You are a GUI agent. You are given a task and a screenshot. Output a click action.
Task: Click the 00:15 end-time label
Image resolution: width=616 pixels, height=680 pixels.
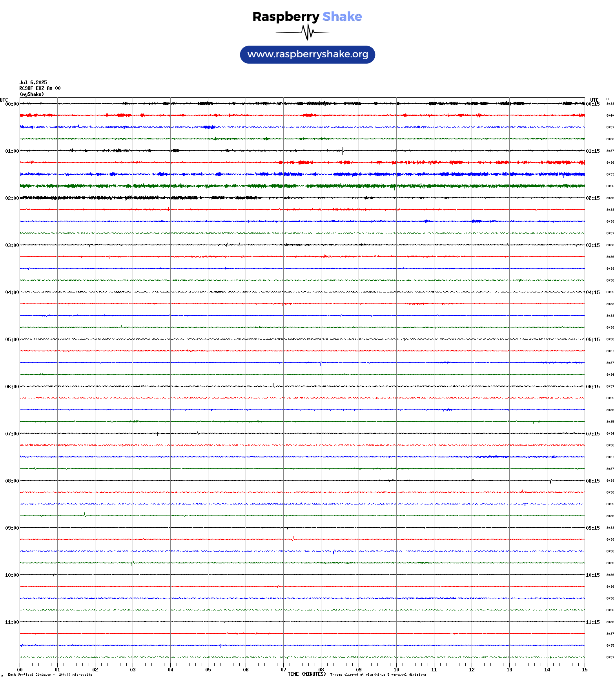[593, 104]
